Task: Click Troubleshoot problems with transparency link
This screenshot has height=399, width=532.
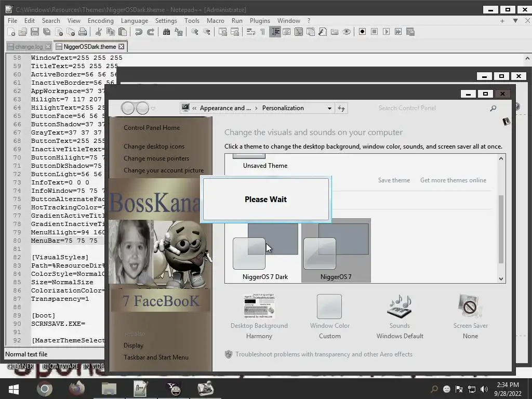Action: point(324,354)
